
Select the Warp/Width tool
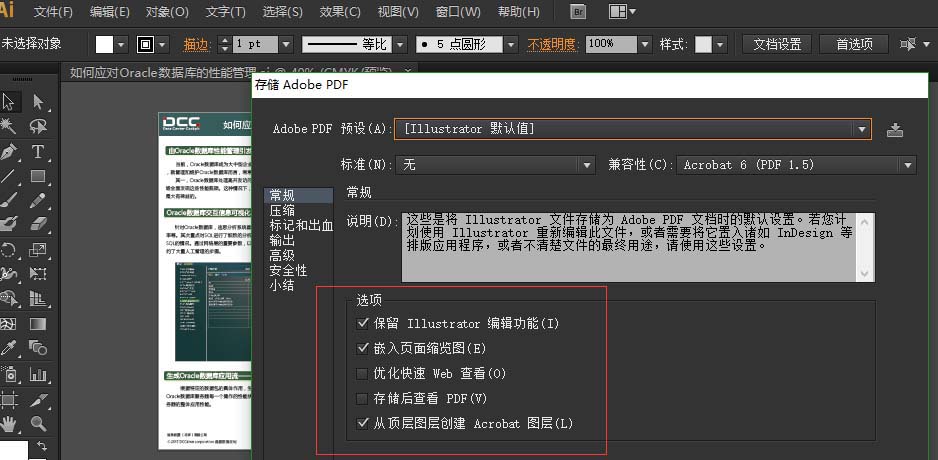8,274
